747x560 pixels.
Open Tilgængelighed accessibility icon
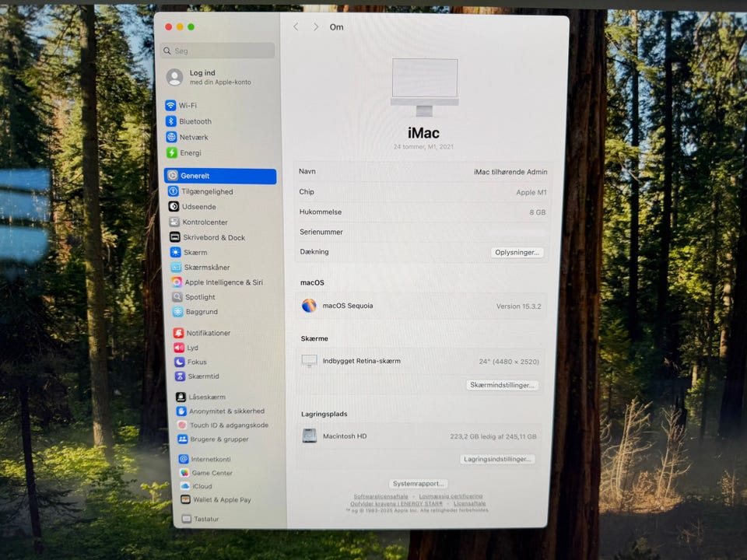click(174, 191)
